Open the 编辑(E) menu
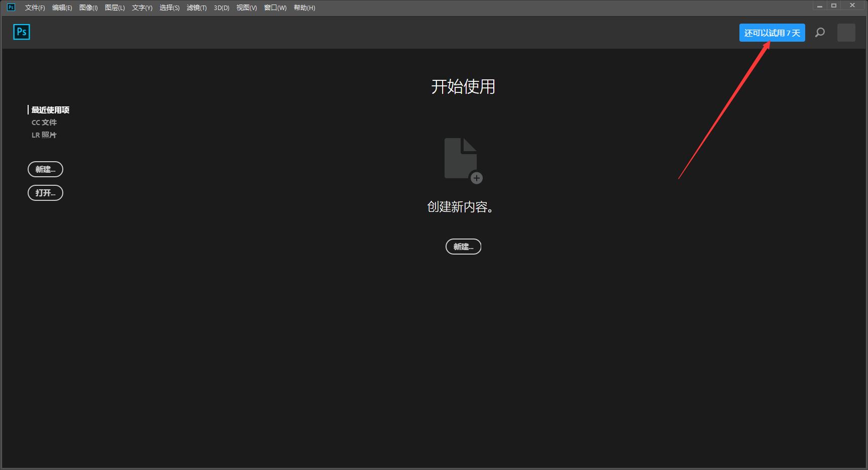The height and width of the screenshot is (470, 868). tap(61, 8)
